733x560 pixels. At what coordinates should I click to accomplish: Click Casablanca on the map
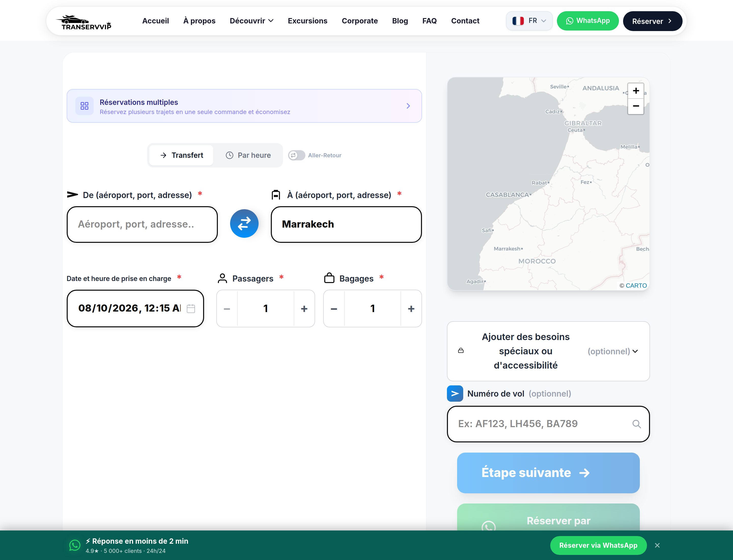(x=508, y=195)
